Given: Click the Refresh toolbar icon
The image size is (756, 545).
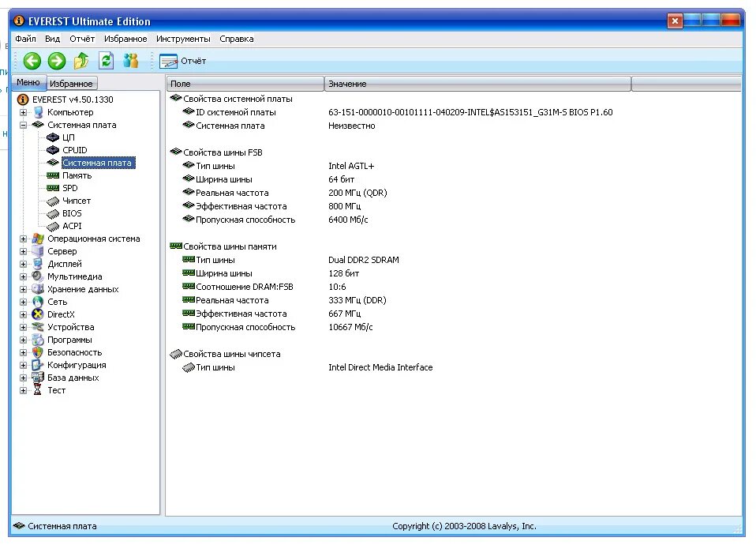Looking at the screenshot, I should click(x=106, y=61).
